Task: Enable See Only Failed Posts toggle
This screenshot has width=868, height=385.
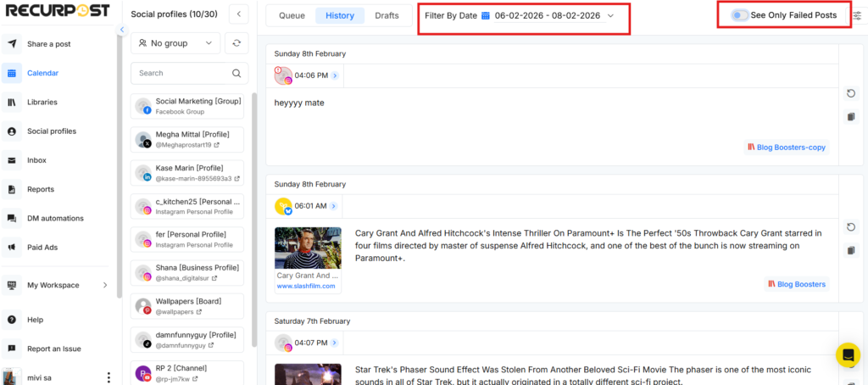Action: point(739,15)
